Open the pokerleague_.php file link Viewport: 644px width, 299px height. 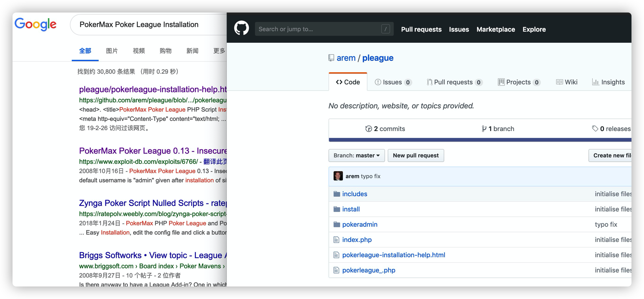(369, 270)
